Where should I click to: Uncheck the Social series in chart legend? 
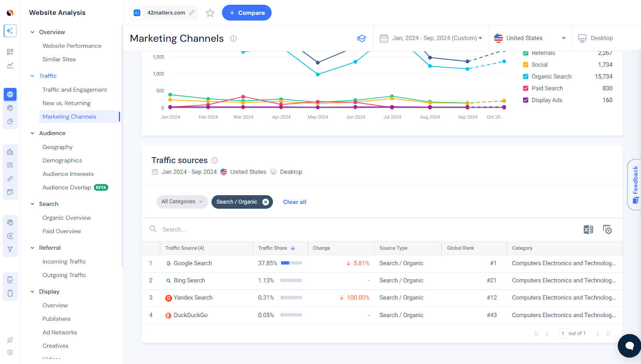point(525,64)
